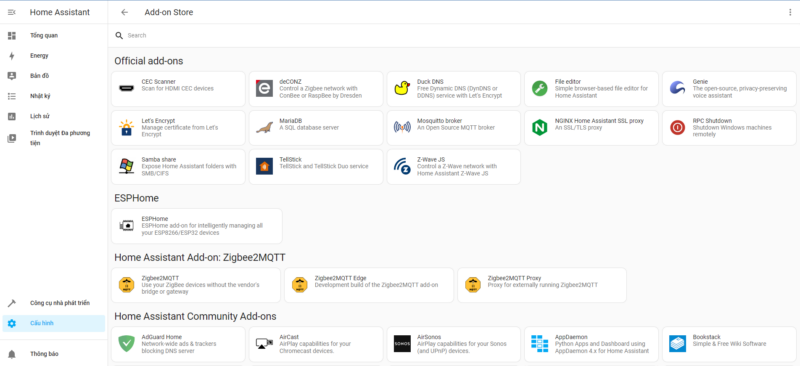Viewport: 800px width, 366px height.
Task: Select the Duck DNS add-on title
Action: click(x=430, y=82)
